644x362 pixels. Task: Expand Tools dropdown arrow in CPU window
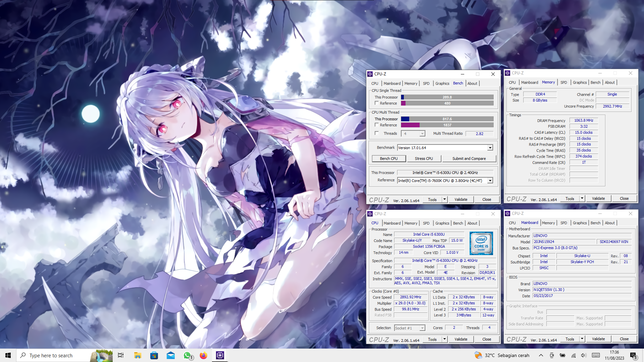pyautogui.click(x=445, y=339)
